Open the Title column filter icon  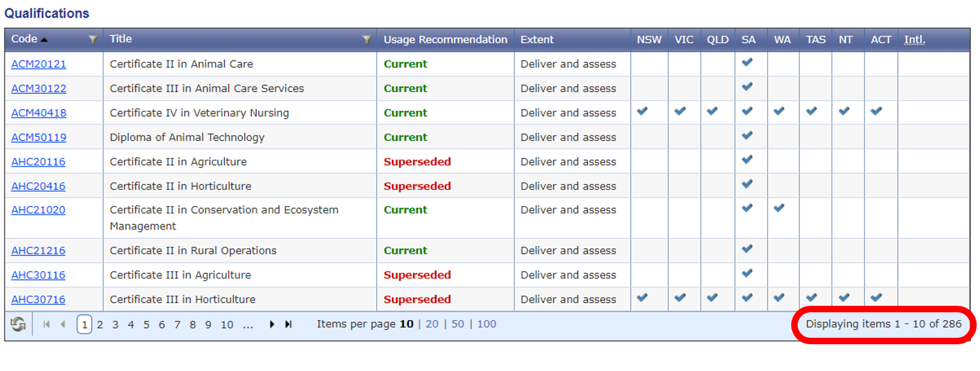click(x=367, y=40)
